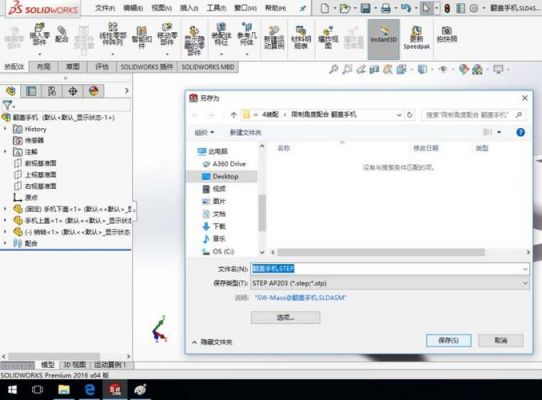Open the Options gear icon in top toolbar
Screen dimensions: 542x400
click(x=474, y=8)
